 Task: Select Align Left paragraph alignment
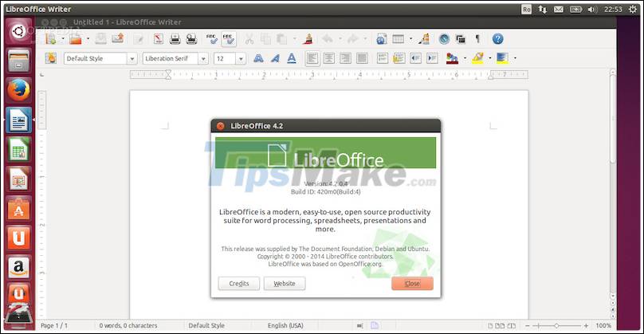(312, 58)
